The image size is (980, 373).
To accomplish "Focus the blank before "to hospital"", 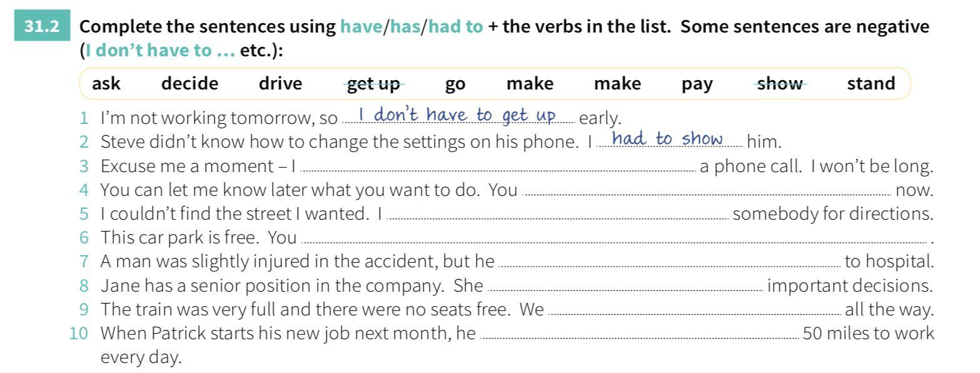I will pos(669,263).
